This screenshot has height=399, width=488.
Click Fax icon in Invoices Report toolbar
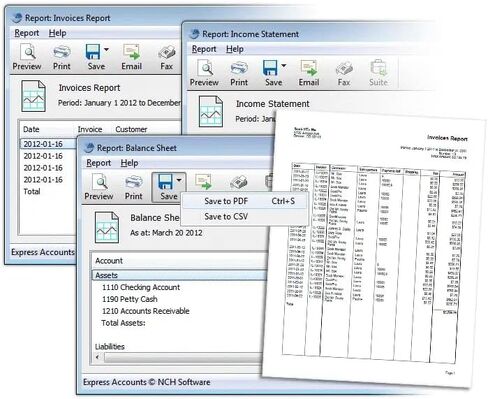166,57
